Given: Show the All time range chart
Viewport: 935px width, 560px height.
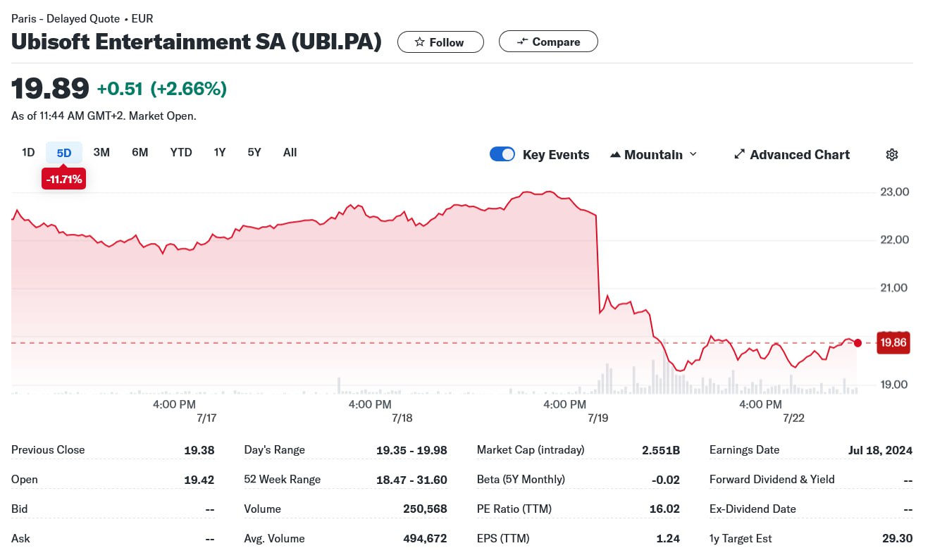Looking at the screenshot, I should coord(290,152).
